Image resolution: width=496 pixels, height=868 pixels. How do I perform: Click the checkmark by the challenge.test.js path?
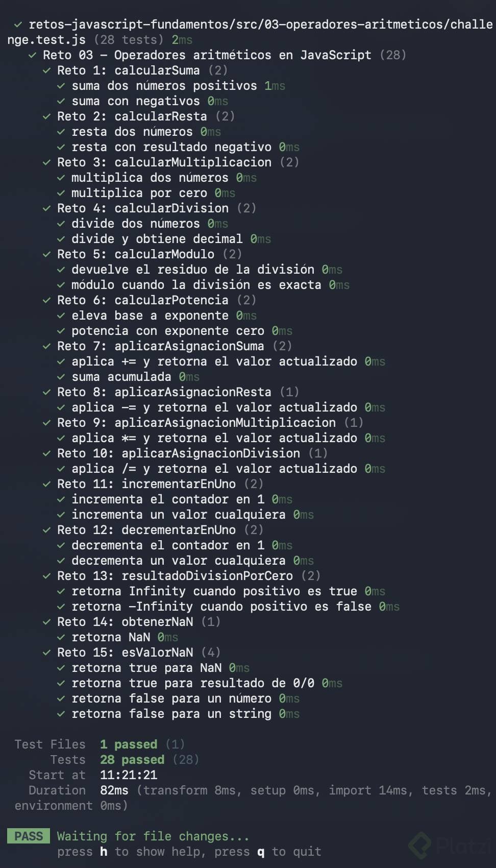click(x=18, y=25)
